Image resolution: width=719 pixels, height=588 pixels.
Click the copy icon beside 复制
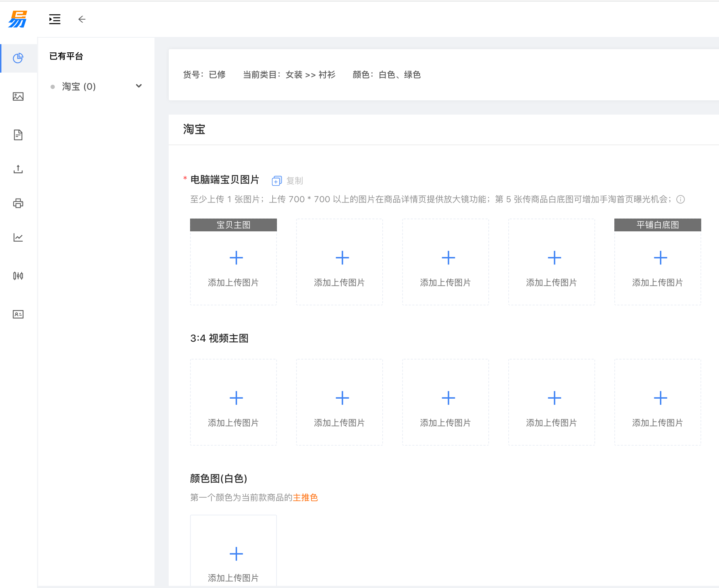point(277,181)
